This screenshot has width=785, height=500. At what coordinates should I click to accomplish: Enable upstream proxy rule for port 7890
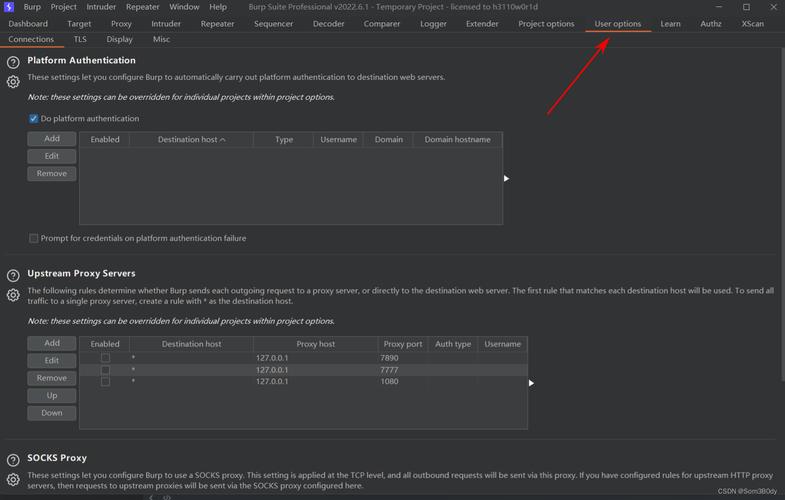105,358
